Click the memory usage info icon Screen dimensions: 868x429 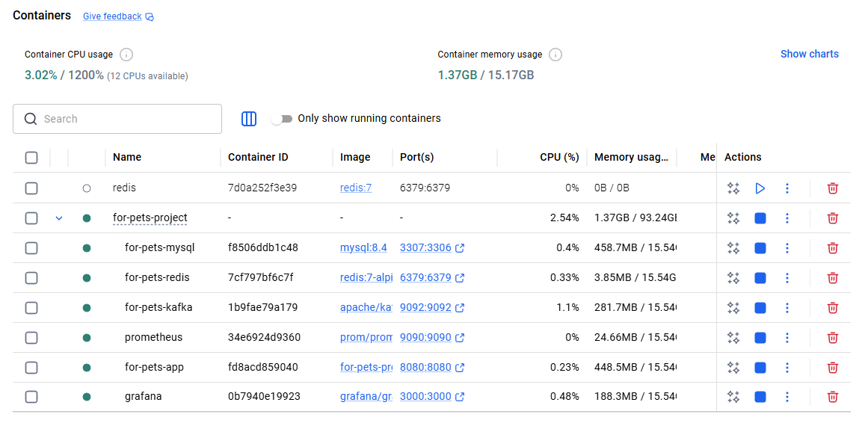point(555,55)
